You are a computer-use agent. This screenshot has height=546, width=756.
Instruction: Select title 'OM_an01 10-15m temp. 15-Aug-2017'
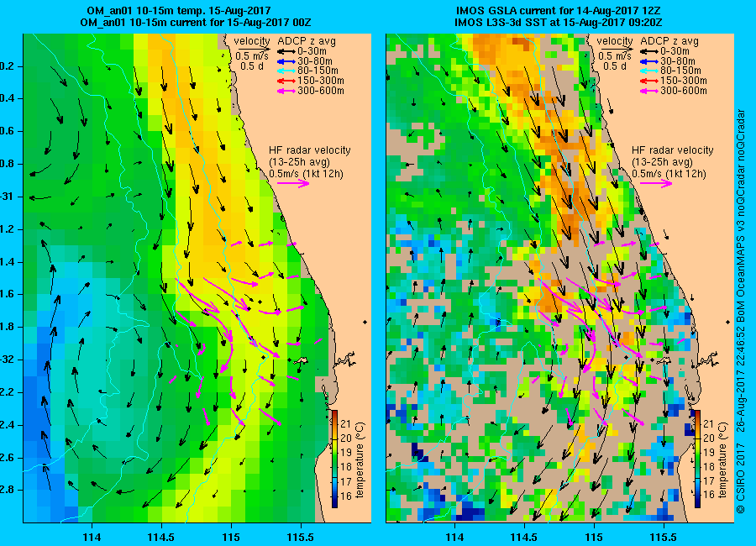[178, 11]
